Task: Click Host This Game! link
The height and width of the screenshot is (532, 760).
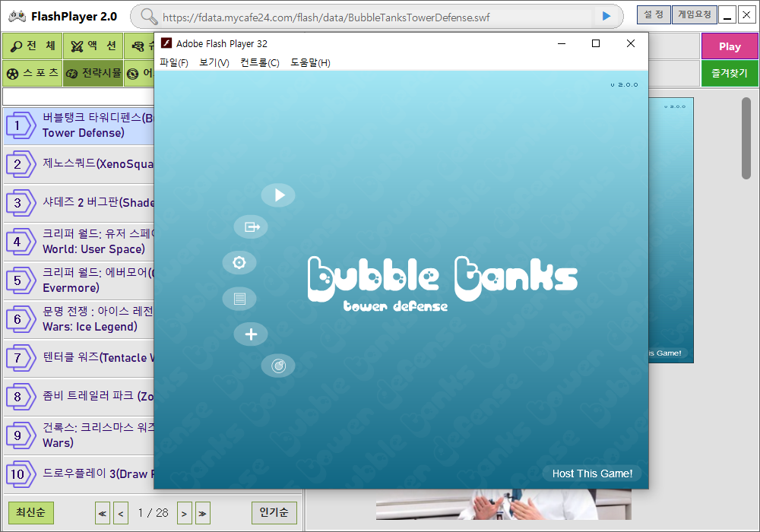Action: pyautogui.click(x=592, y=473)
